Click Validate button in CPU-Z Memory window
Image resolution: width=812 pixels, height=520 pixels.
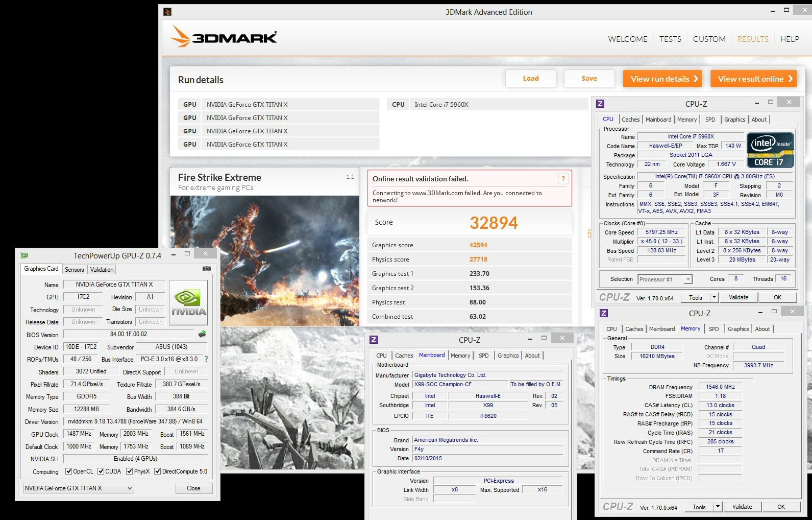click(742, 507)
